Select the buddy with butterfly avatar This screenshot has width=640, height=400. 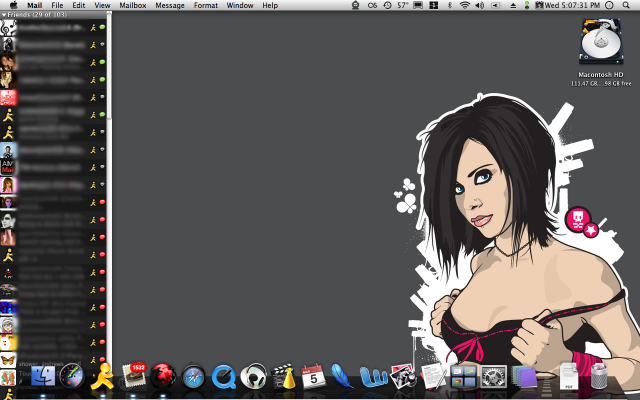(53, 360)
